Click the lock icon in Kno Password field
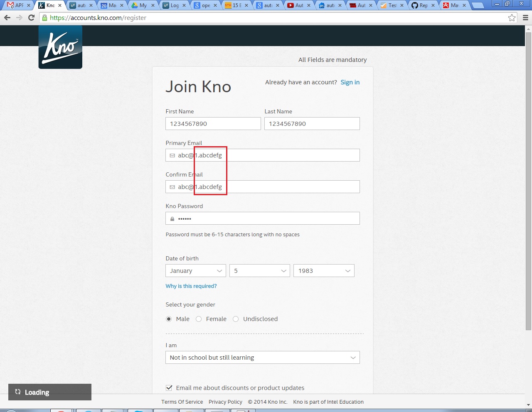532x412 pixels. (x=172, y=218)
